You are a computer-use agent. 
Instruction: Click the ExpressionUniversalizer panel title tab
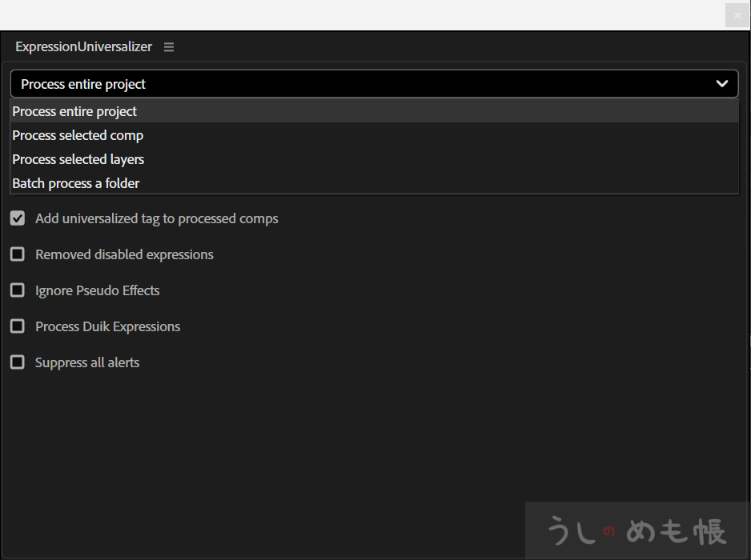coord(83,47)
